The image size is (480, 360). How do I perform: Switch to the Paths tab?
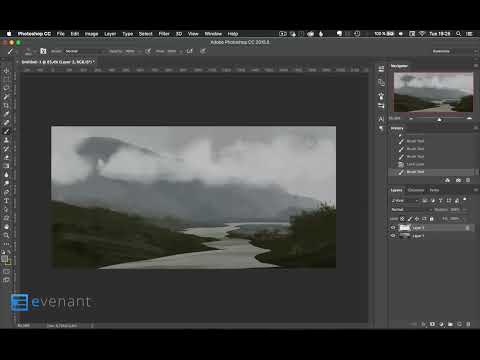click(x=434, y=190)
